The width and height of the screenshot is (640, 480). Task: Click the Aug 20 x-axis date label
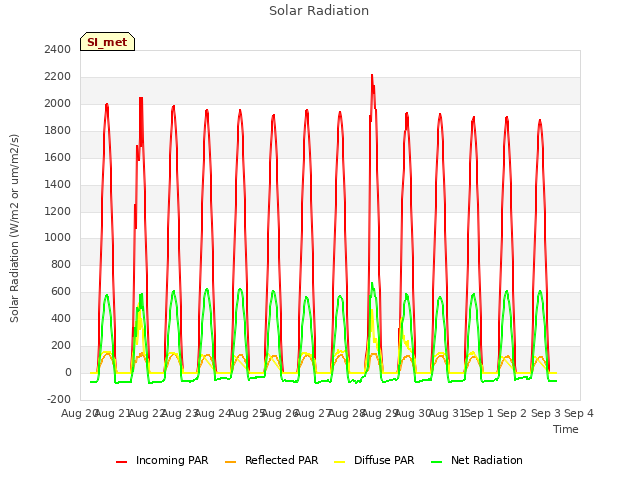pyautogui.click(x=80, y=413)
